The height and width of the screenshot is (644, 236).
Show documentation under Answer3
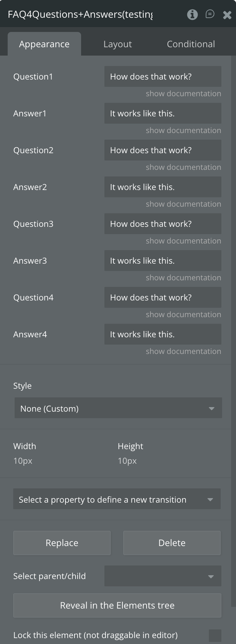(183, 278)
